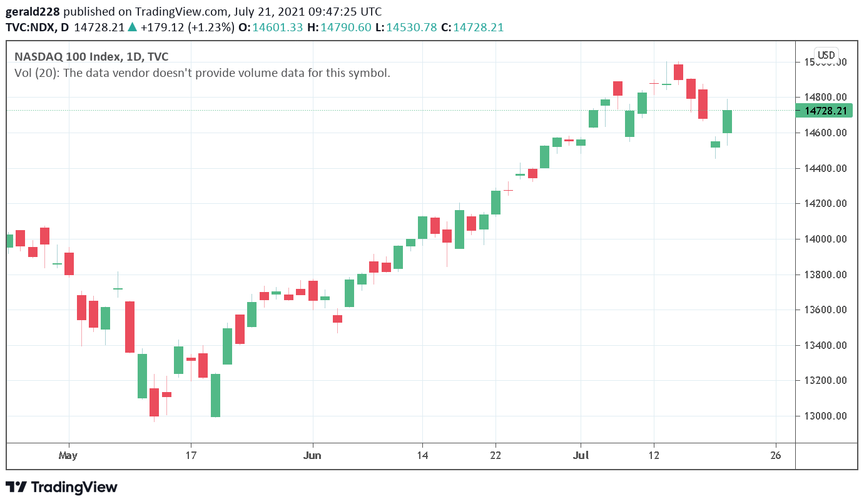Click the '13200.00' price axis label

[x=826, y=380]
